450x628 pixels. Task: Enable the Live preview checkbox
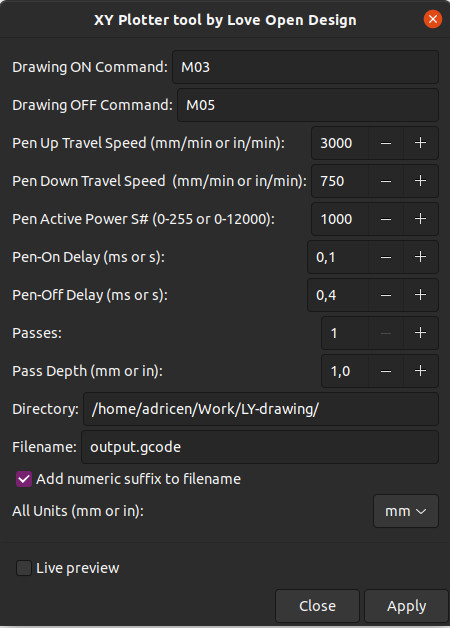[24, 568]
